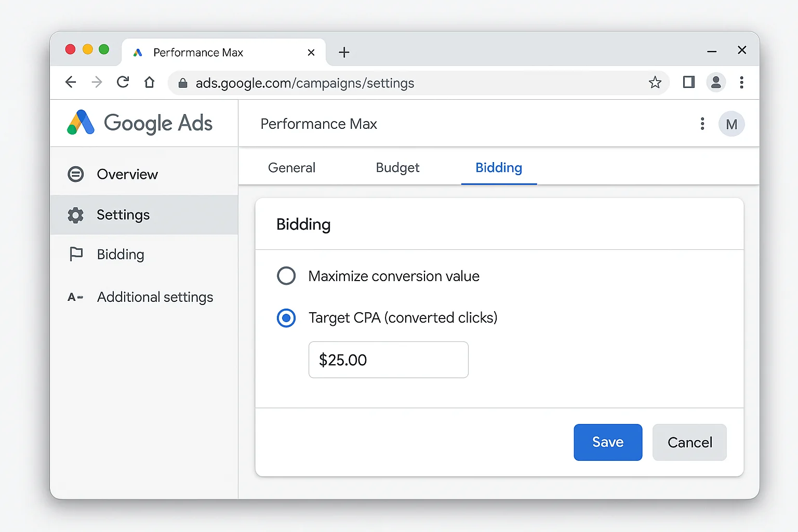Select the Target CPA bidding option
The height and width of the screenshot is (532, 798).
pos(286,317)
